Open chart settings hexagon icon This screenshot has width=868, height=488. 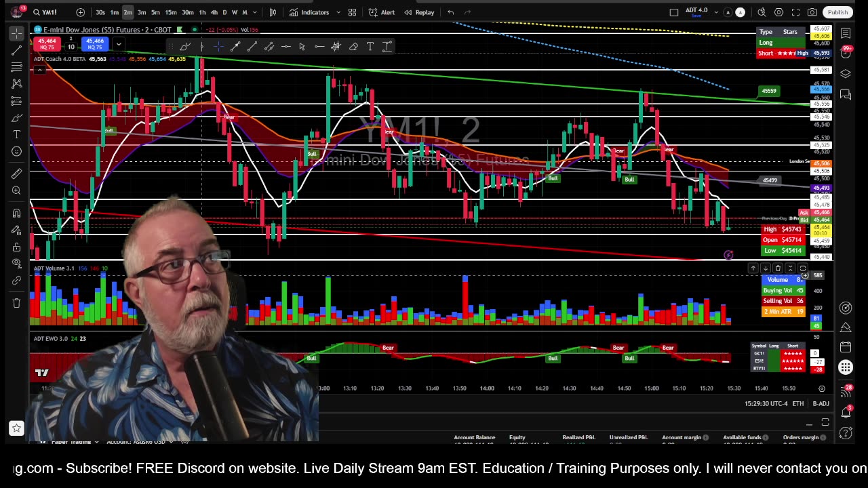(778, 12)
